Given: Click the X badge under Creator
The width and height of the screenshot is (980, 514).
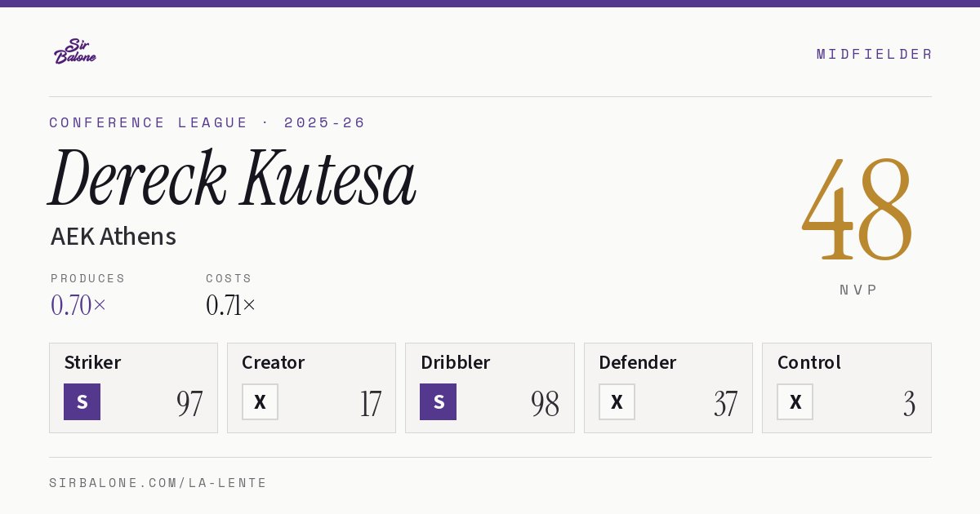Looking at the screenshot, I should (x=260, y=401).
